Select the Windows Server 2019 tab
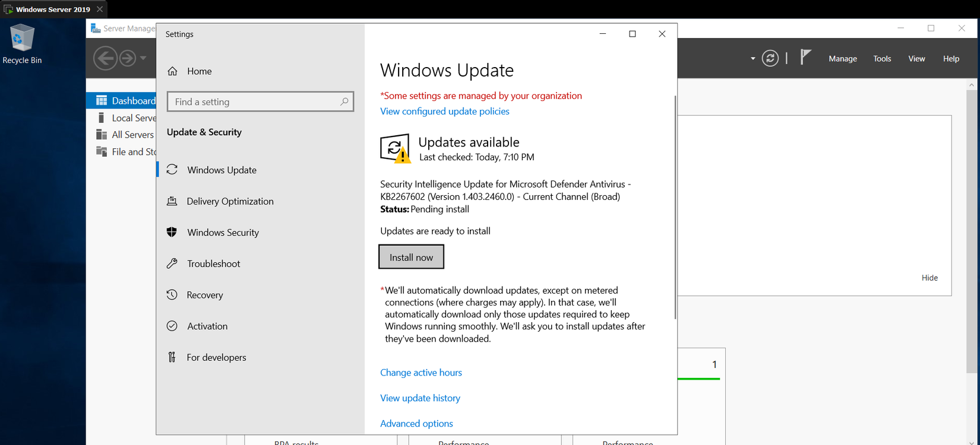This screenshot has width=980, height=445. [53, 9]
